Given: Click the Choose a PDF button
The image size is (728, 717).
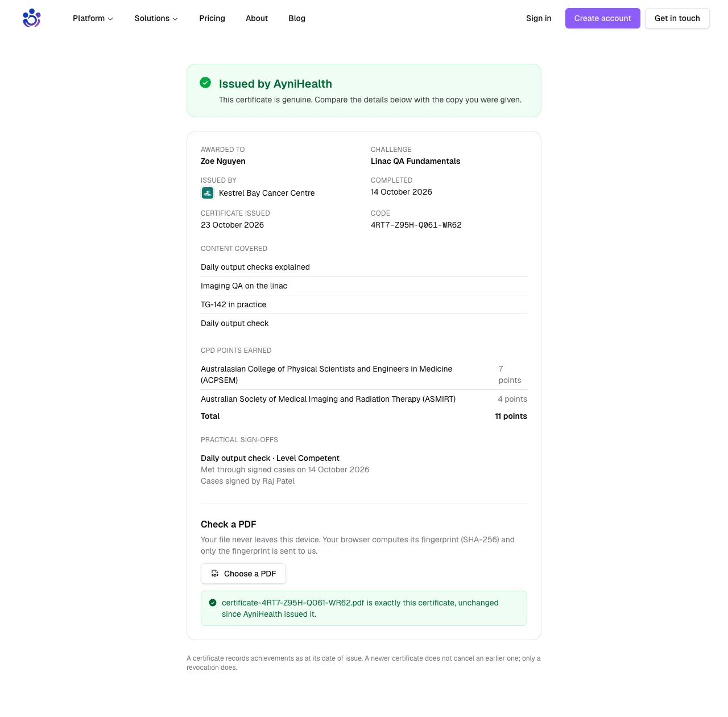Looking at the screenshot, I should pyautogui.click(x=243, y=574).
